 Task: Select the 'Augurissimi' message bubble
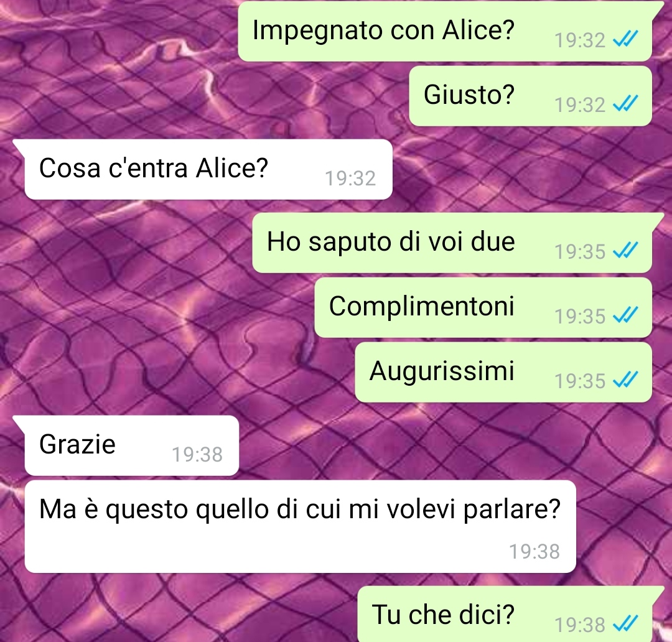(503, 372)
